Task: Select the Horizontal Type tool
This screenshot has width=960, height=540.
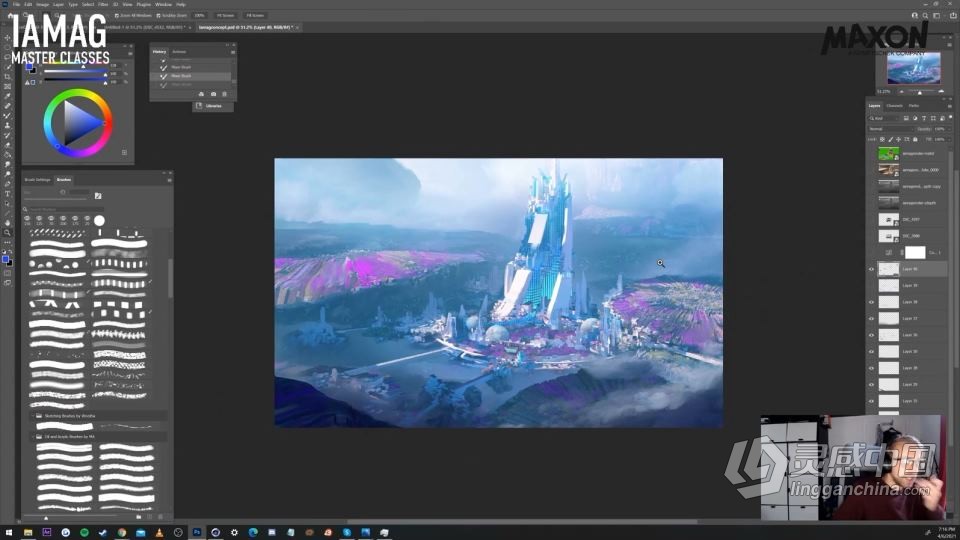Action: click(7, 194)
